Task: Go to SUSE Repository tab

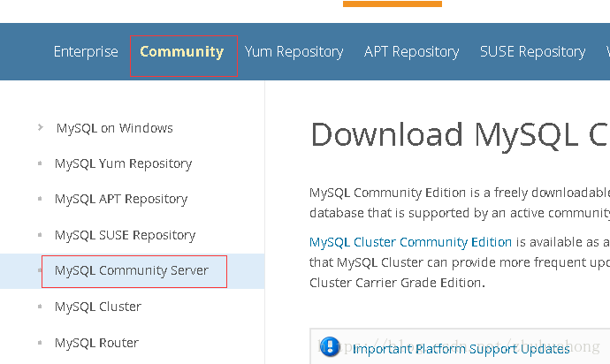Action: point(532,52)
